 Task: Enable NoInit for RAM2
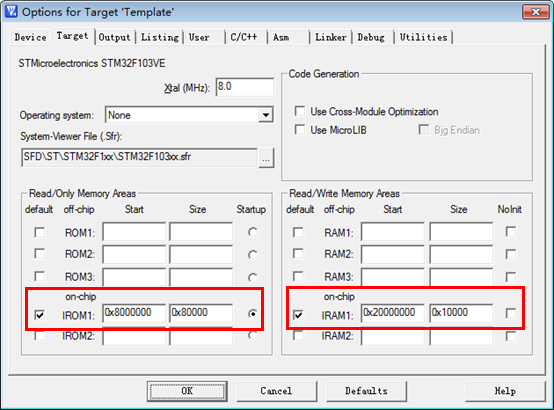pos(511,254)
